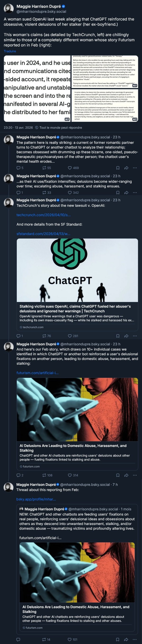Open more options on the last thread post
Viewport: 142px width, 644px height.
click(x=135, y=639)
